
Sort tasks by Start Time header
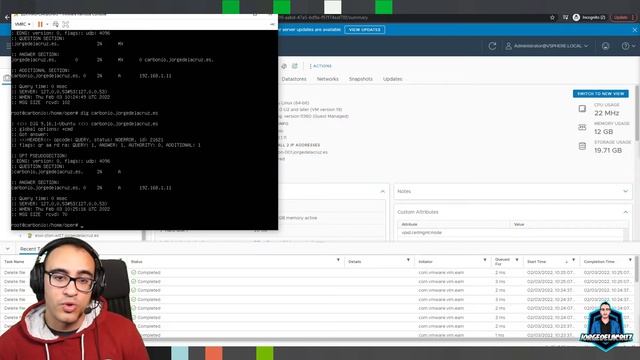click(x=536, y=262)
